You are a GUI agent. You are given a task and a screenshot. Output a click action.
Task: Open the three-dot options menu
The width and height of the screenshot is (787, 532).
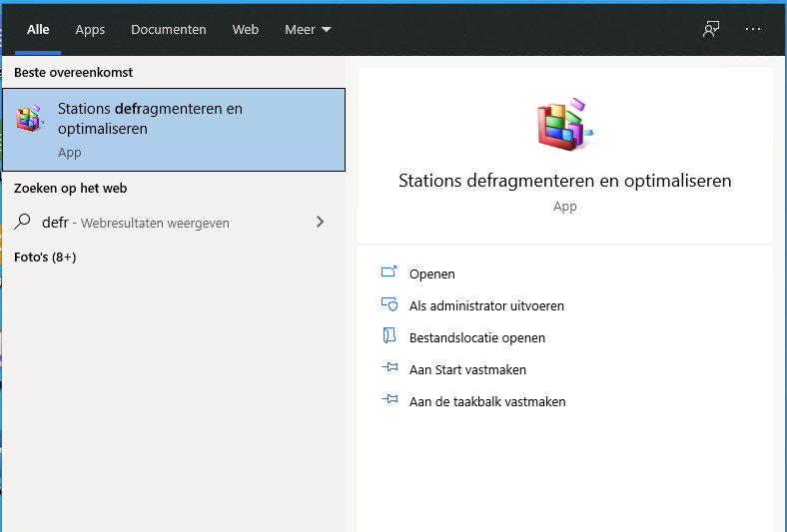[752, 30]
